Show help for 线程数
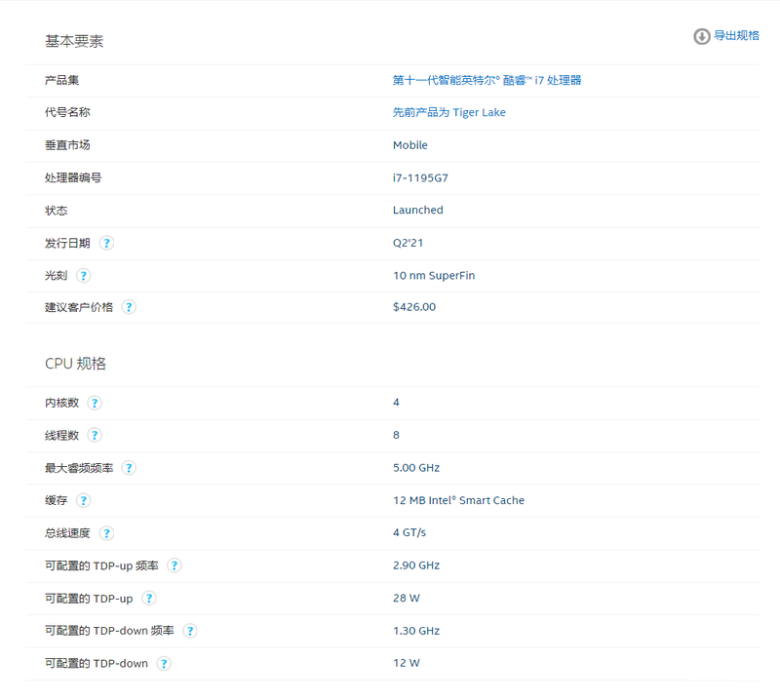The height and width of the screenshot is (700, 780). tap(95, 436)
